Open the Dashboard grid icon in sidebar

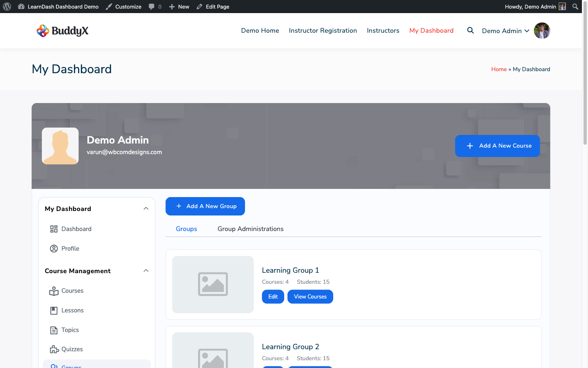click(x=54, y=229)
